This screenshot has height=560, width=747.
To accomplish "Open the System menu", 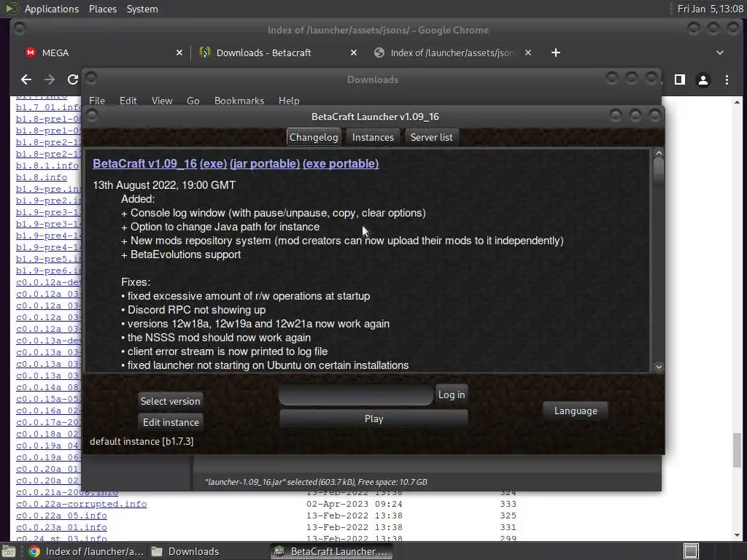I will tap(142, 9).
